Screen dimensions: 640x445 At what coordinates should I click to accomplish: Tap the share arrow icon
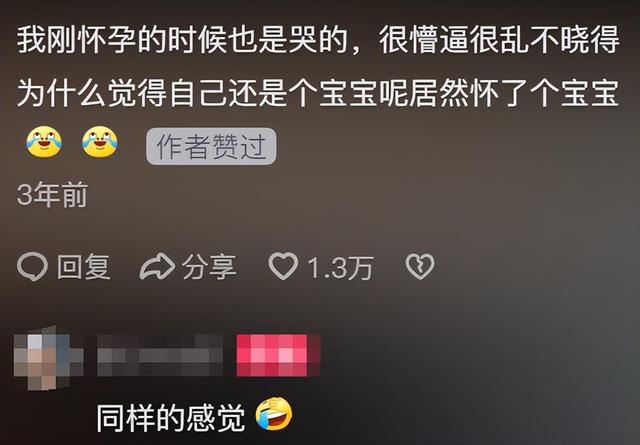point(157,267)
